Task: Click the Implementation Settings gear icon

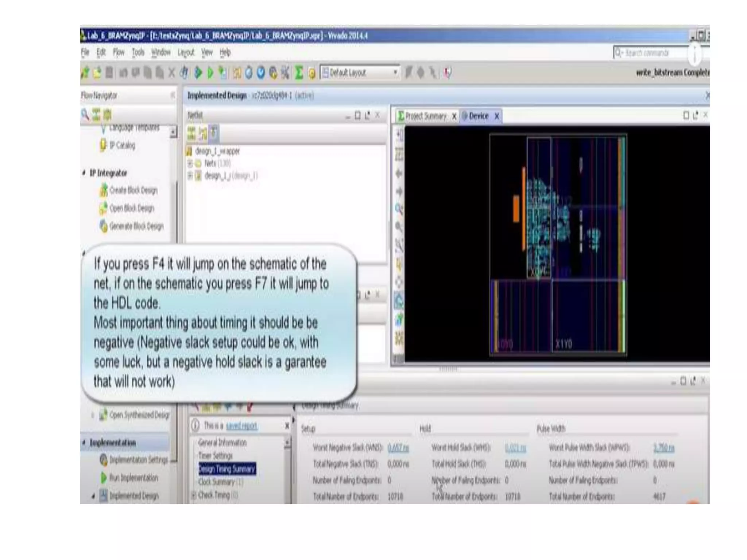Action: pos(104,460)
